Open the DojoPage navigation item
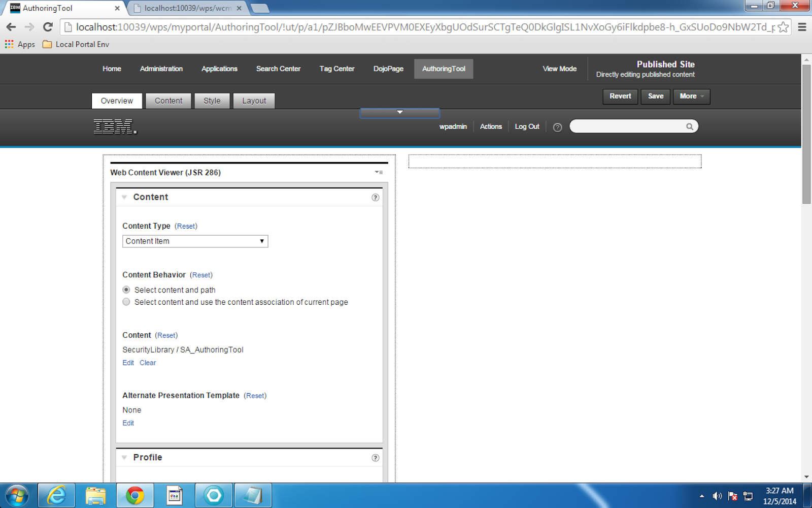This screenshot has height=508, width=812. pos(388,69)
